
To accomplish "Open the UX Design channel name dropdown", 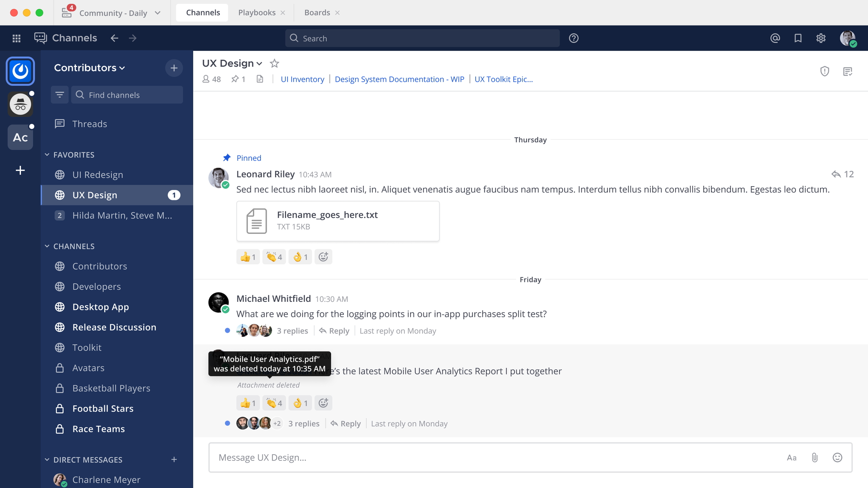I will 260,63.
